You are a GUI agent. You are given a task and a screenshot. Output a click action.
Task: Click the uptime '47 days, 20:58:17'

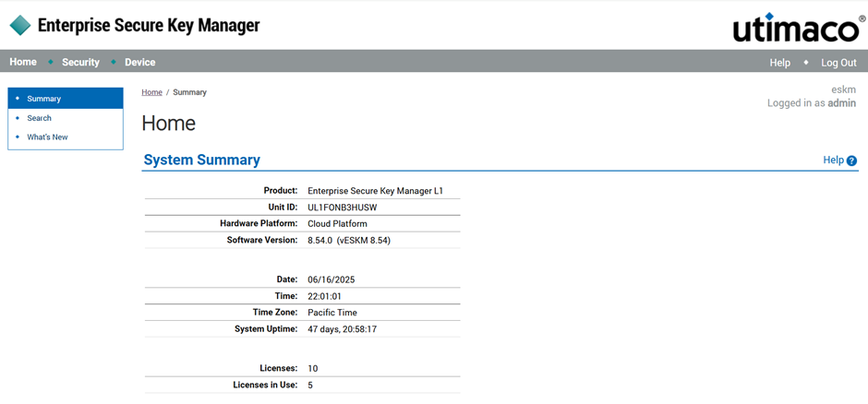pos(343,329)
